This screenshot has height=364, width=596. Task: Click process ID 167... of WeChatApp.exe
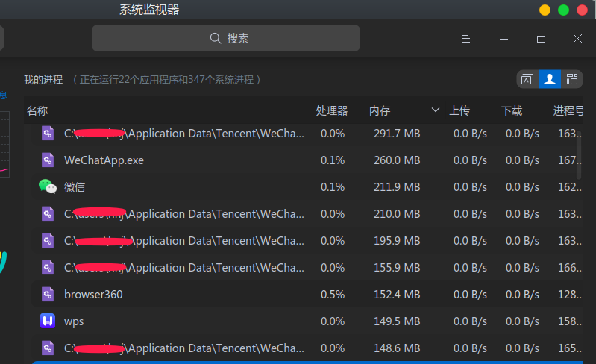click(x=571, y=160)
